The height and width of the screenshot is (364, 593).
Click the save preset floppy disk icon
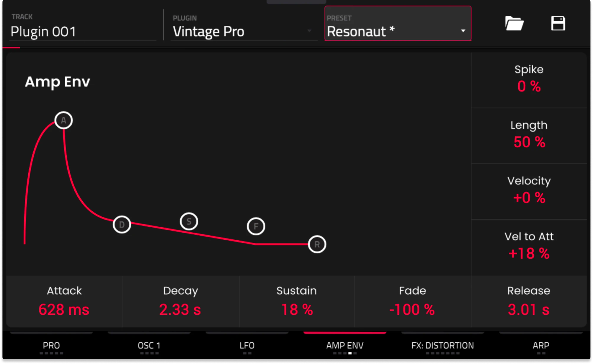558,23
